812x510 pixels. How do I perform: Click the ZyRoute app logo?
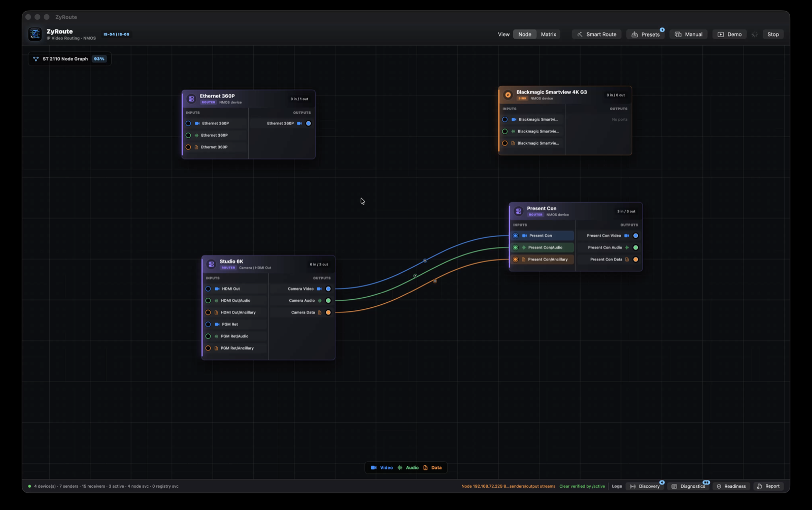coord(35,34)
